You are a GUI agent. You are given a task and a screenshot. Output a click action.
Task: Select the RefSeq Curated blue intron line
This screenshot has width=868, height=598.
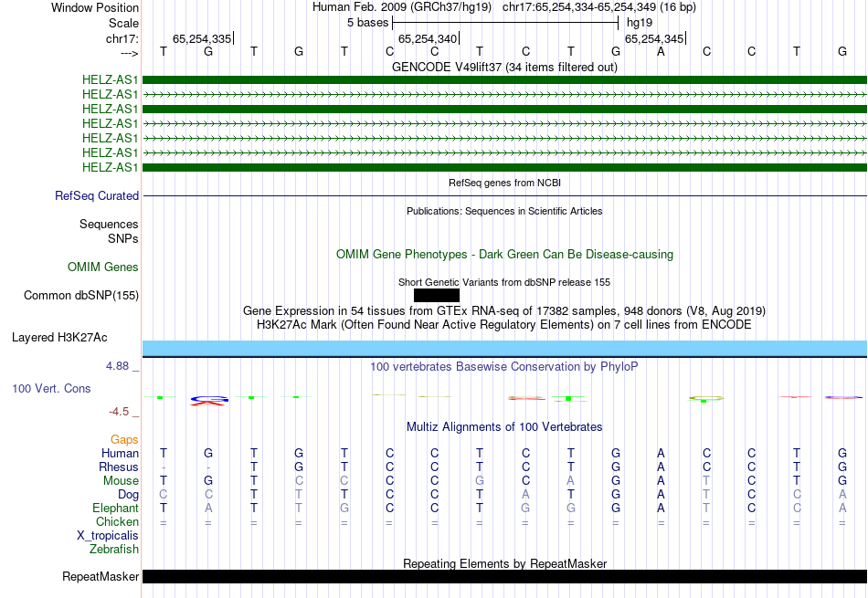(504, 195)
